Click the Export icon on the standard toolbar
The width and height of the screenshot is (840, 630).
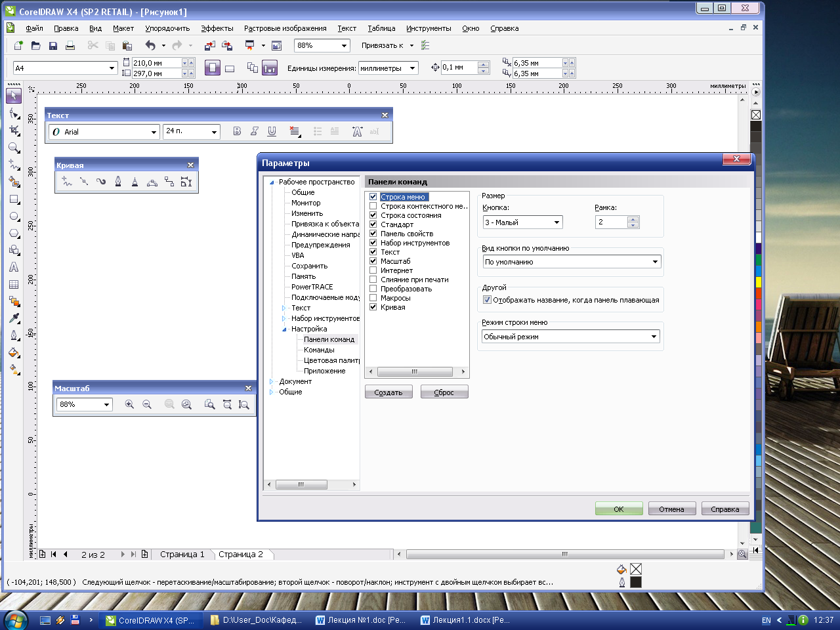227,45
